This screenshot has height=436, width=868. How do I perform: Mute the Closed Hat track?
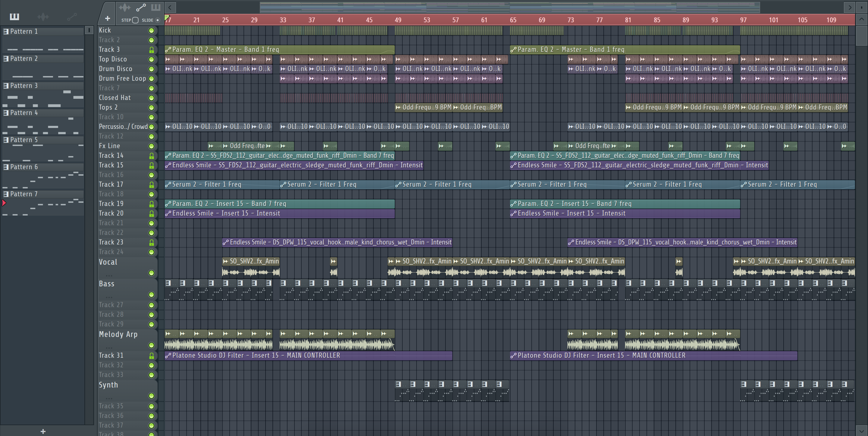(x=151, y=98)
